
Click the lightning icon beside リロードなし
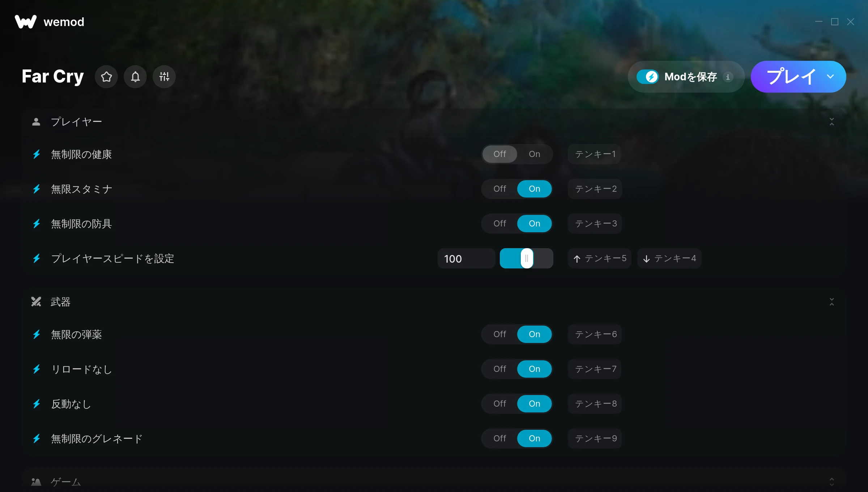pos(37,369)
